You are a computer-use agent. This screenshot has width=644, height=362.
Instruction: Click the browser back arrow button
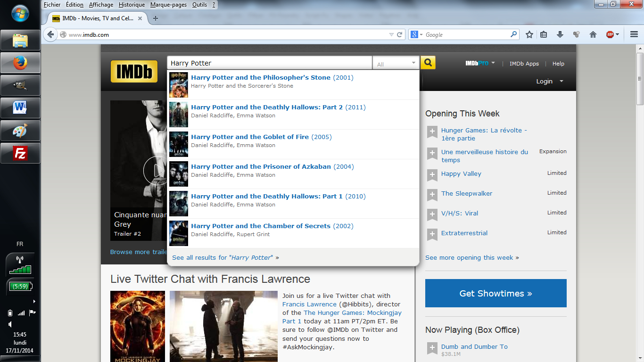tap(51, 34)
